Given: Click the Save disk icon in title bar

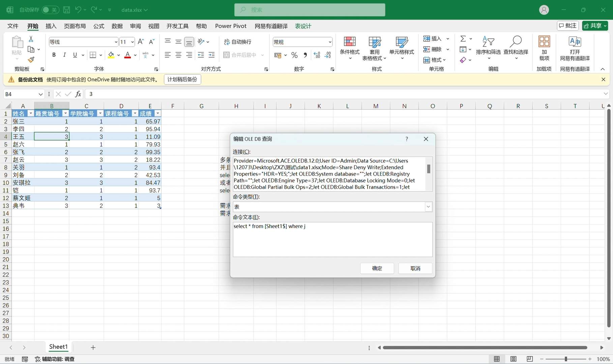Looking at the screenshot, I should [67, 10].
